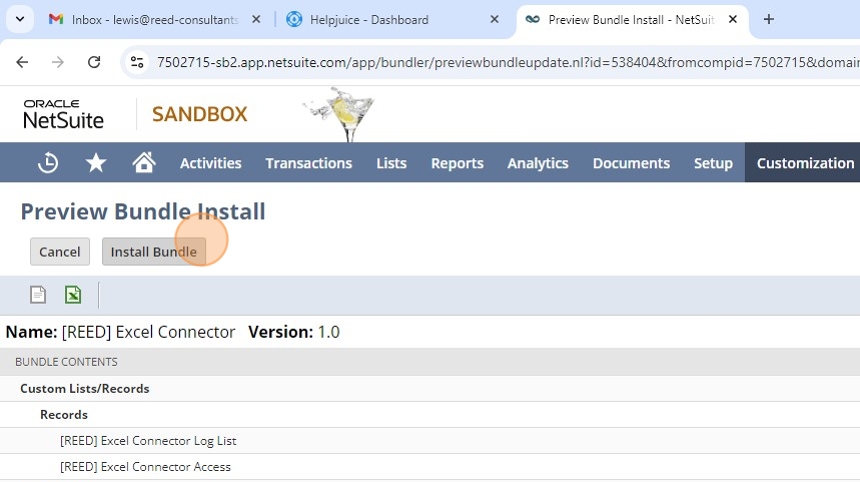Image resolution: width=860 pixels, height=482 pixels.
Task: Select the [REED] Excel Connector name text
Action: 148,332
